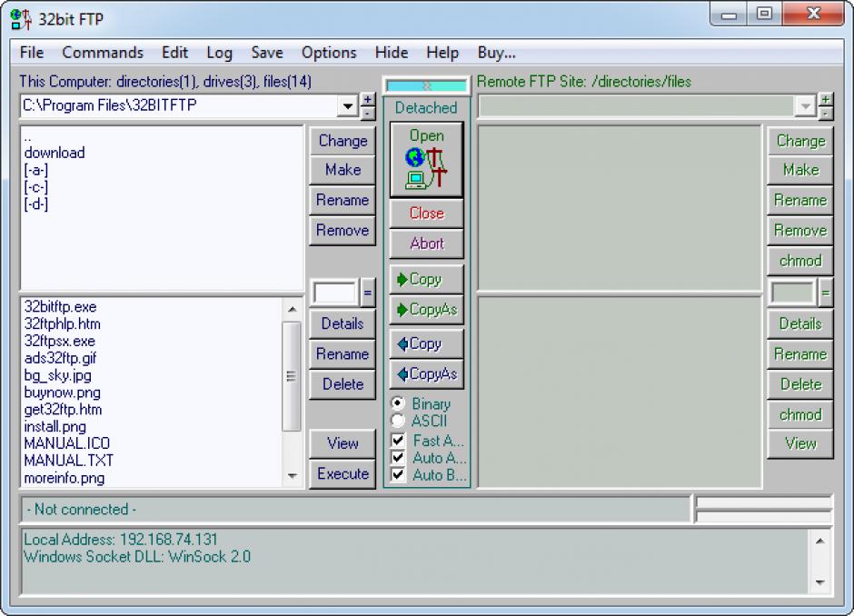Click the local panel minus button
854x616 pixels.
(368, 113)
